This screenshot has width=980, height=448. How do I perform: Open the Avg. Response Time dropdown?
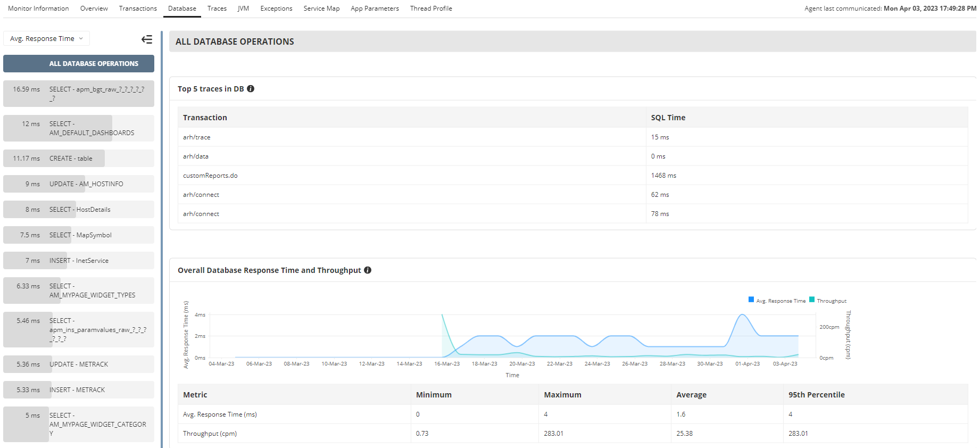pyautogui.click(x=47, y=39)
